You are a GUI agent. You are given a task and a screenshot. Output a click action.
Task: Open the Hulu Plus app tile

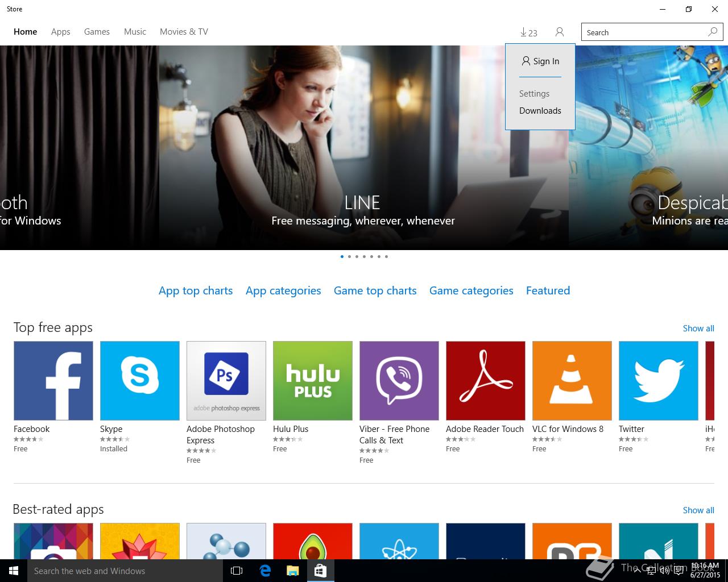click(313, 381)
